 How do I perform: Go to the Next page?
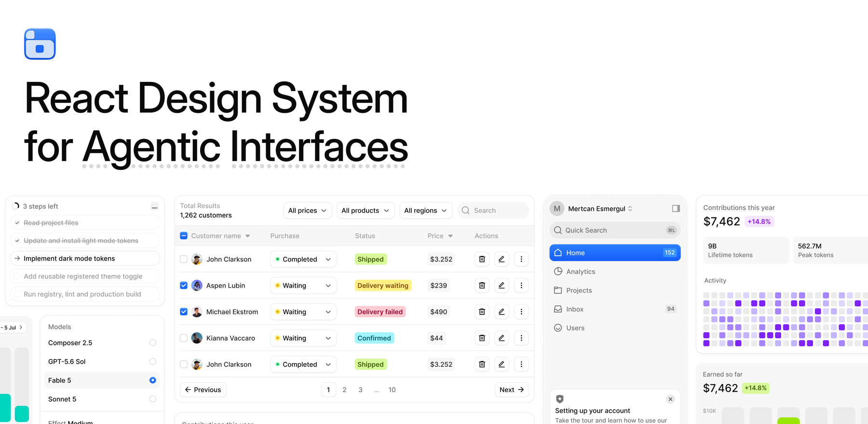pos(512,390)
